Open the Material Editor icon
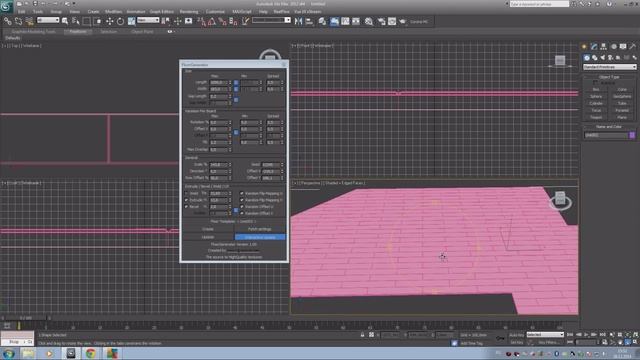The height and width of the screenshot is (360, 640). 369,21
